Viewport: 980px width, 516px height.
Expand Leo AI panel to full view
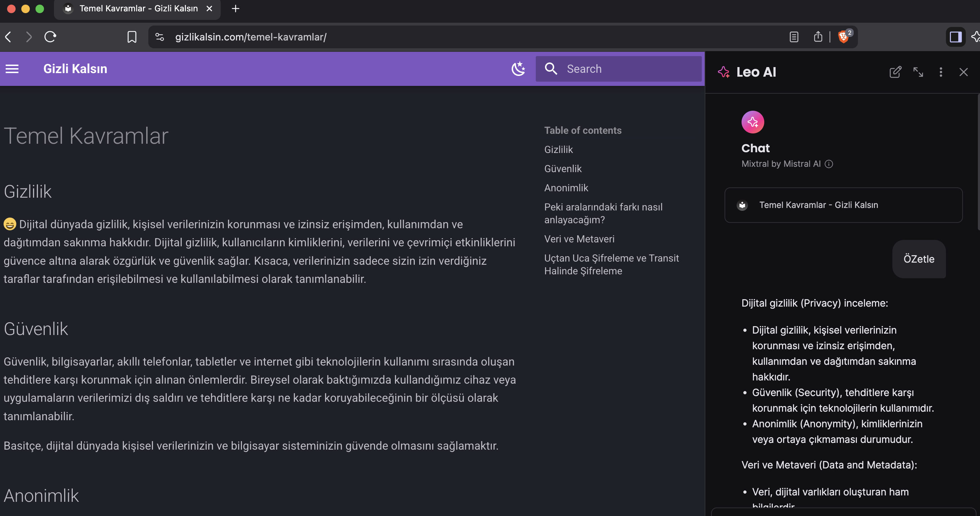click(918, 72)
